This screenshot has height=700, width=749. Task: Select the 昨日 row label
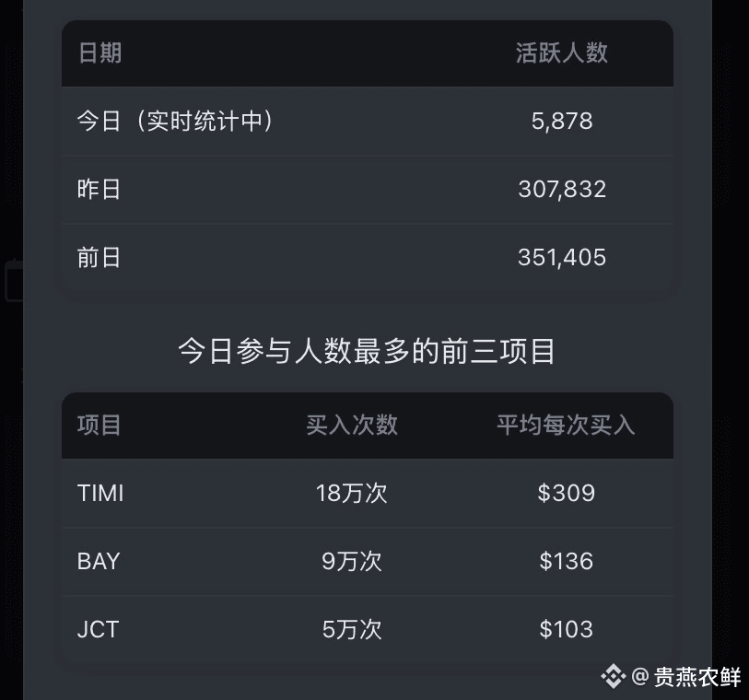click(99, 189)
